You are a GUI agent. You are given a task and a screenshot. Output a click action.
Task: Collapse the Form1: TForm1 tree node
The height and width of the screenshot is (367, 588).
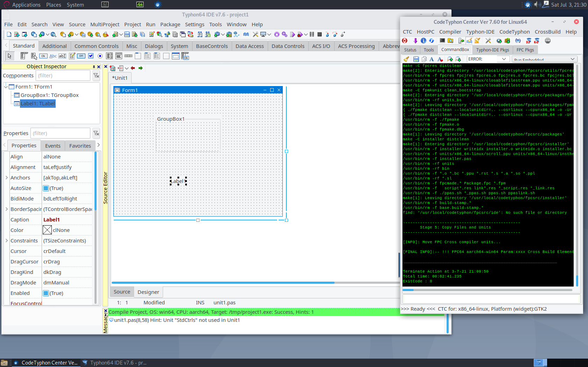(6, 86)
